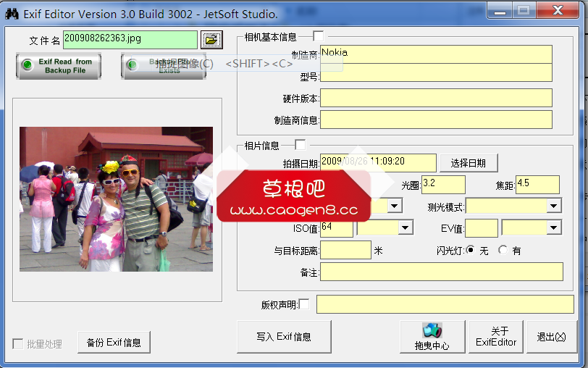Click the 制造商 field containing Nokia

coord(436,54)
